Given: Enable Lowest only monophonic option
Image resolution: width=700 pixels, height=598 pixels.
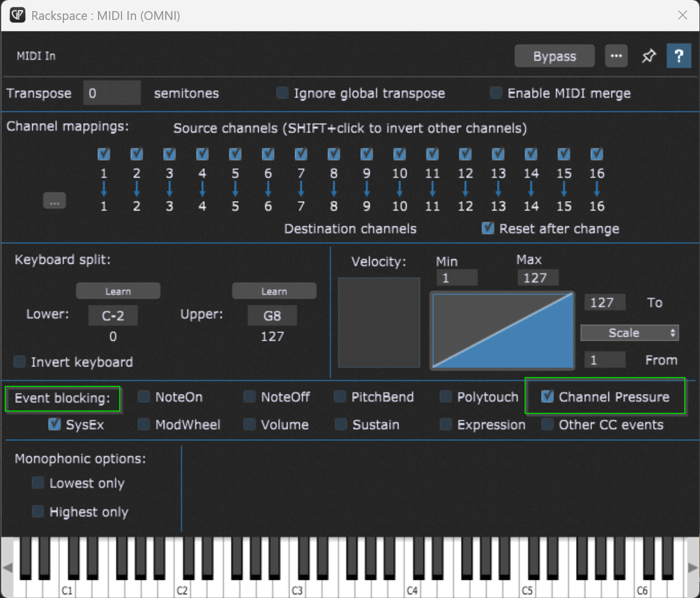Looking at the screenshot, I should pyautogui.click(x=38, y=483).
